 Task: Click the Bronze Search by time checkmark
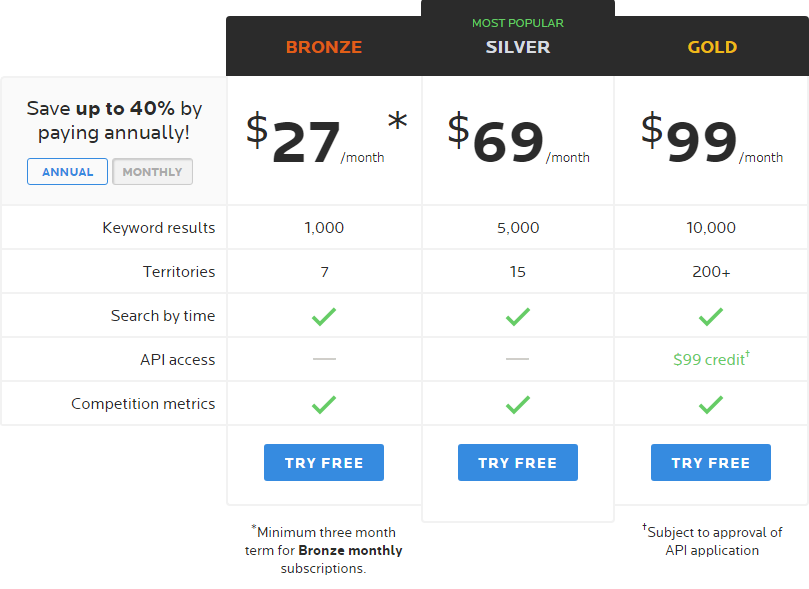(324, 316)
